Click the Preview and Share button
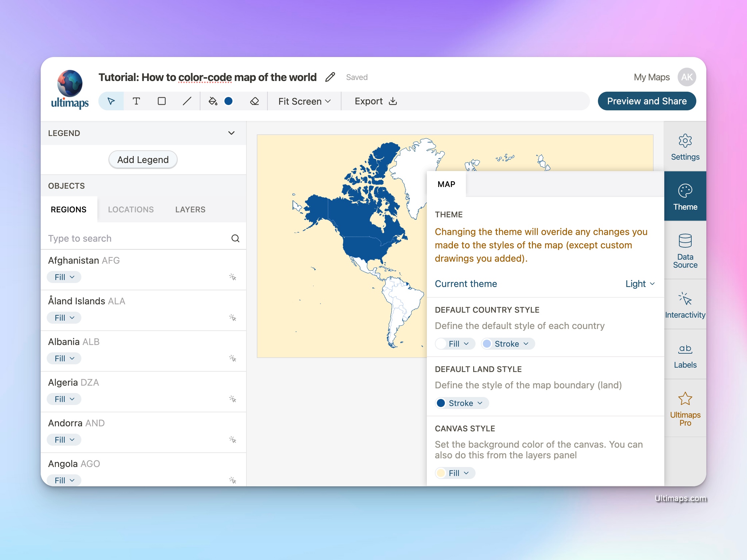Viewport: 747px width, 560px height. (647, 101)
